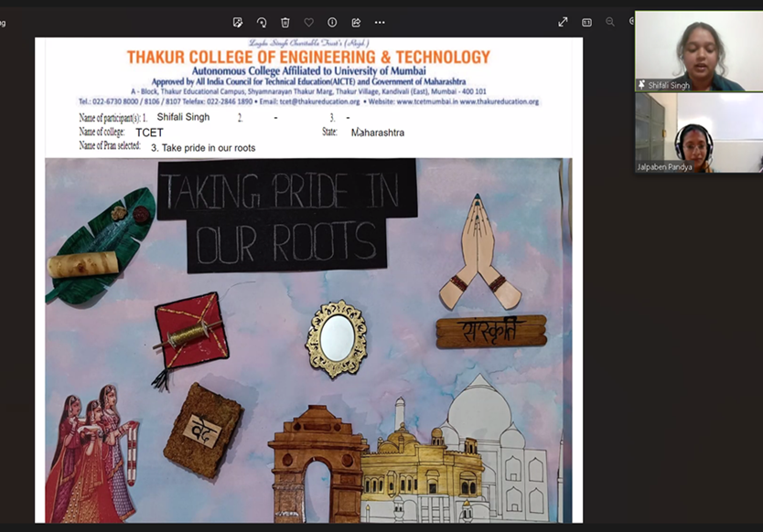
Task: Open the Edit image tool
Action: click(x=238, y=22)
